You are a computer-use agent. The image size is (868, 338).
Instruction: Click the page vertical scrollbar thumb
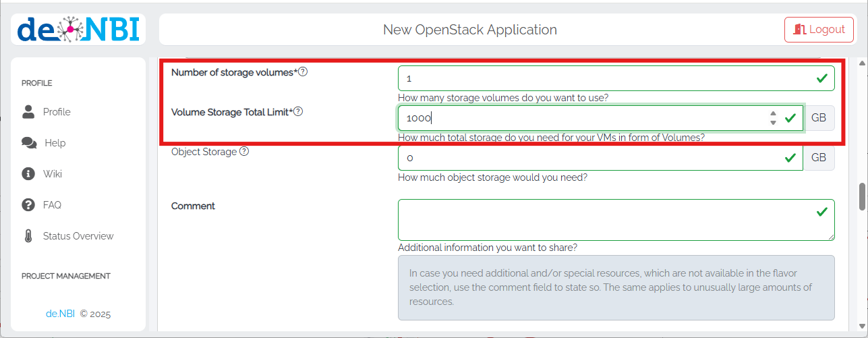pyautogui.click(x=862, y=196)
